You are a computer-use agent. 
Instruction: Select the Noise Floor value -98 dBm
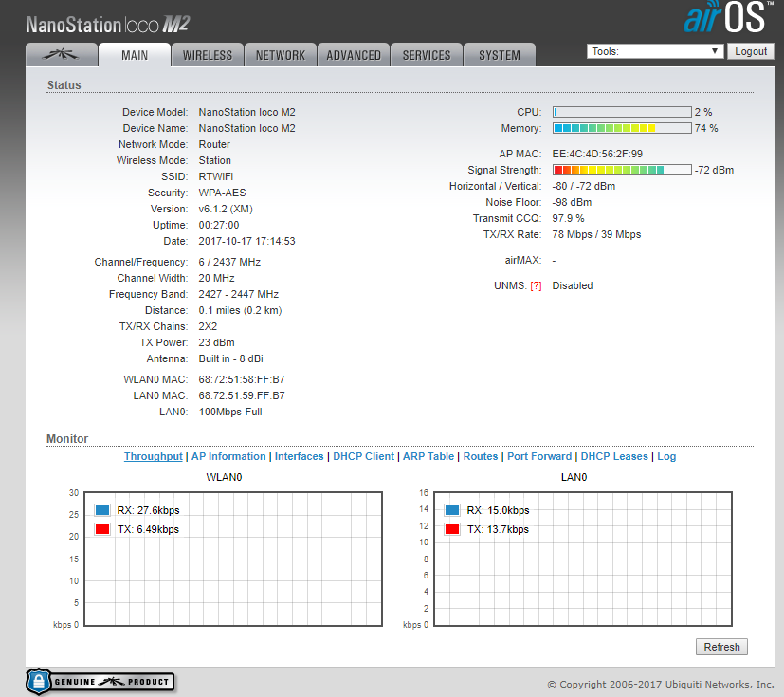pyautogui.click(x=572, y=203)
